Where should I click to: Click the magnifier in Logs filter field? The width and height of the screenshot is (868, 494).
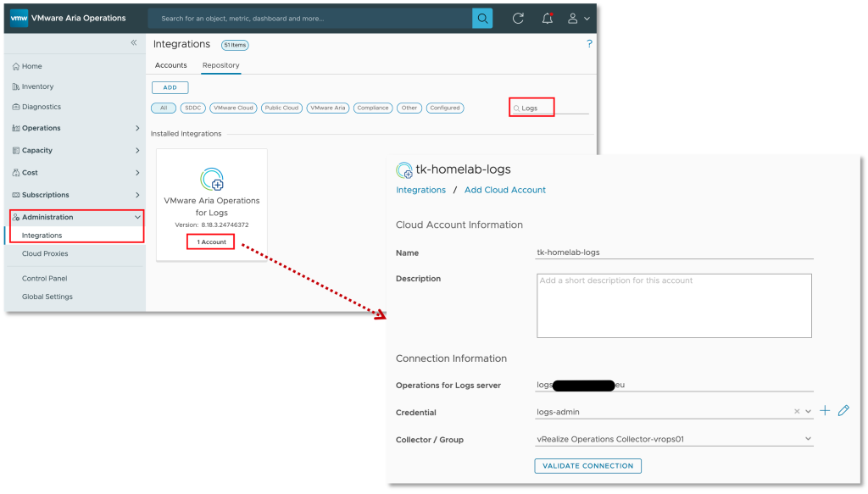tap(516, 108)
